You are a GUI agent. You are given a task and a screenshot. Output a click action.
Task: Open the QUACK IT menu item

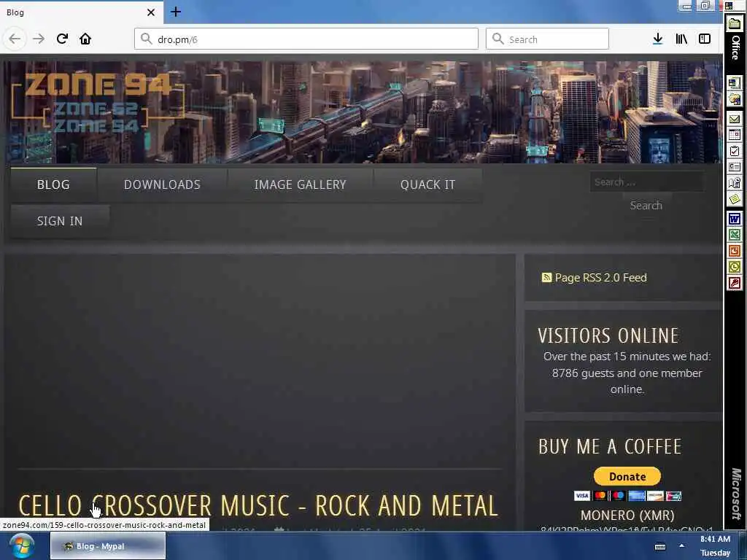pyautogui.click(x=427, y=184)
